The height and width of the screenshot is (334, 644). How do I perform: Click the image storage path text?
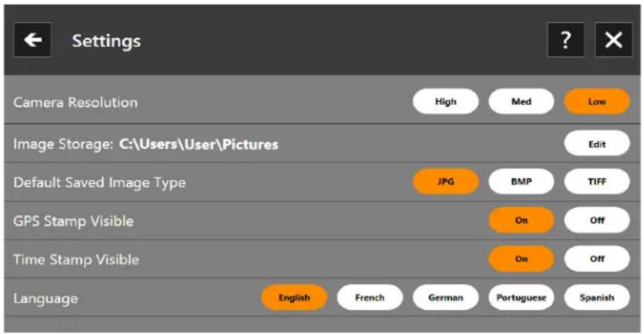[x=198, y=144]
